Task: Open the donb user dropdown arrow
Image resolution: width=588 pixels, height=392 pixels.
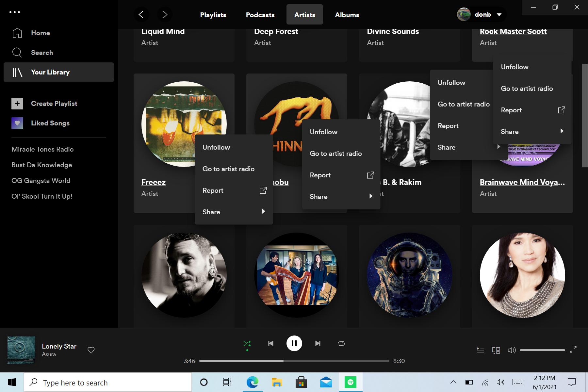Action: pyautogui.click(x=499, y=15)
